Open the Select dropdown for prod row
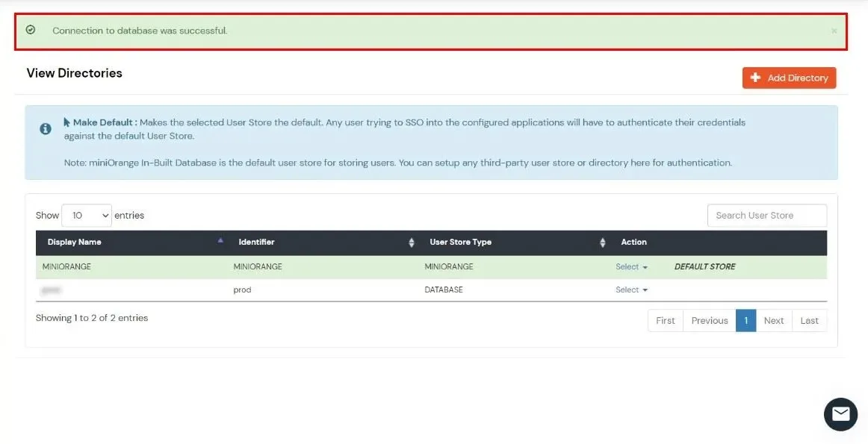 point(631,290)
